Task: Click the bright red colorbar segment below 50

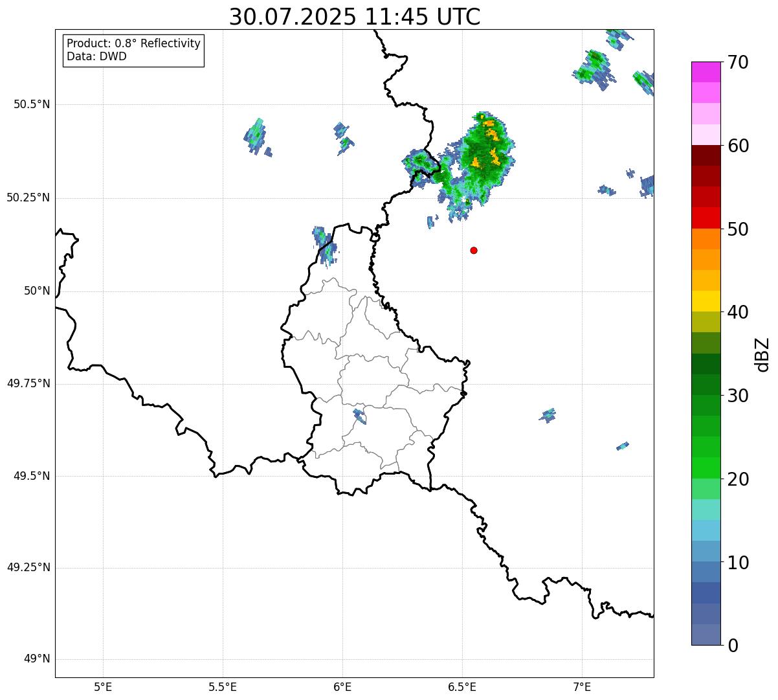Action: [x=706, y=218]
